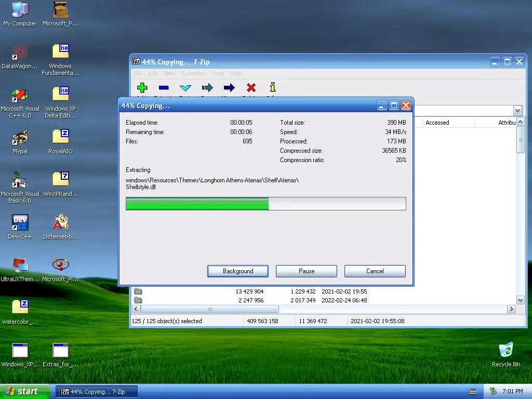Click the scroll left arrow in 7-Zip
Screen dimensions: 532x399
[x=136, y=309]
